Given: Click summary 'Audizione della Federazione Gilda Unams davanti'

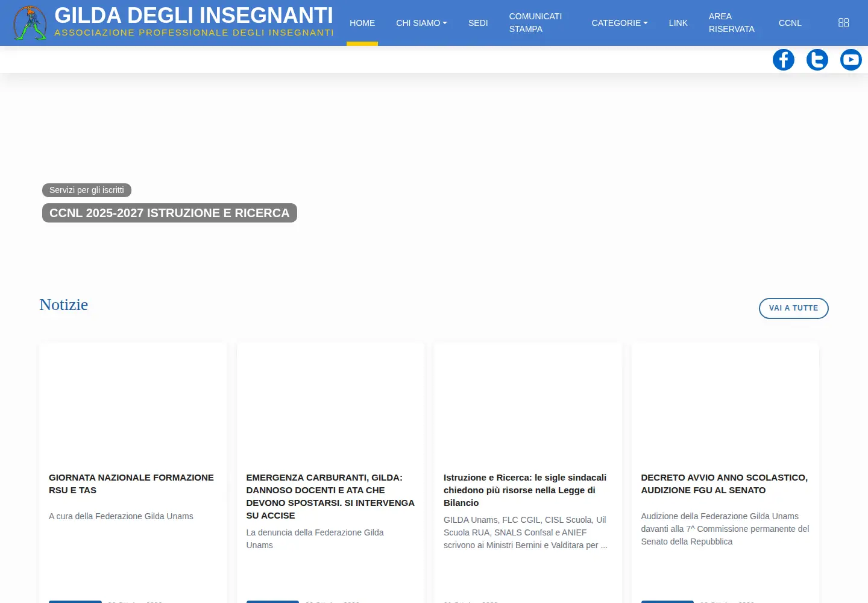Looking at the screenshot, I should (x=725, y=529).
